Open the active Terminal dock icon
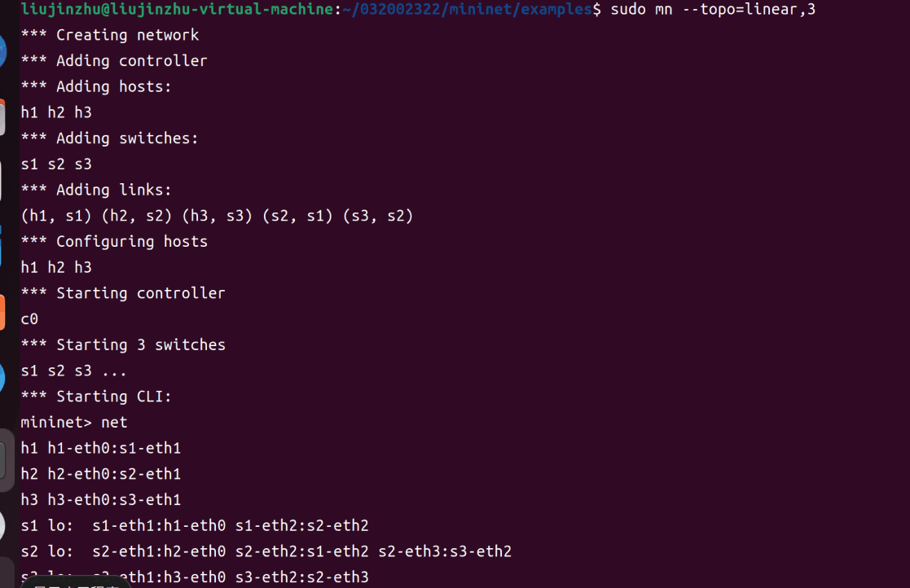Image resolution: width=910 pixels, height=588 pixels. pyautogui.click(x=3, y=460)
